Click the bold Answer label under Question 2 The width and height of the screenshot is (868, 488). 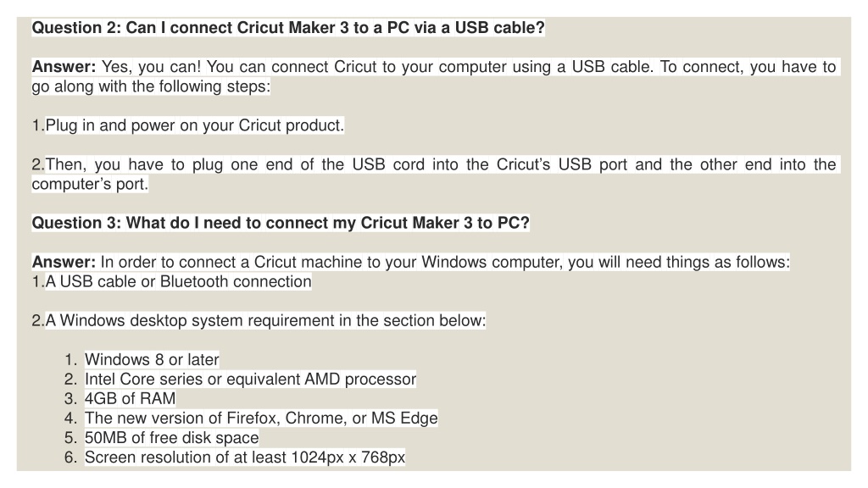click(64, 67)
